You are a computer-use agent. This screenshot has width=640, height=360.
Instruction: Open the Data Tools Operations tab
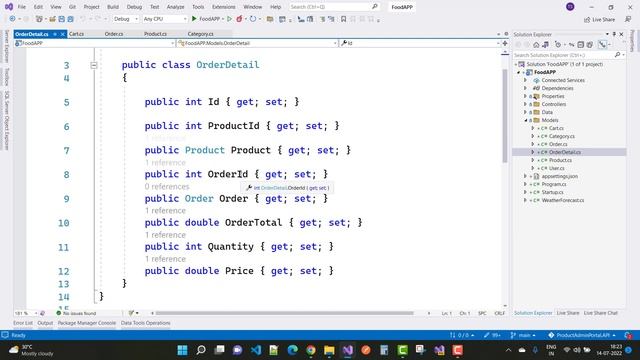point(146,323)
